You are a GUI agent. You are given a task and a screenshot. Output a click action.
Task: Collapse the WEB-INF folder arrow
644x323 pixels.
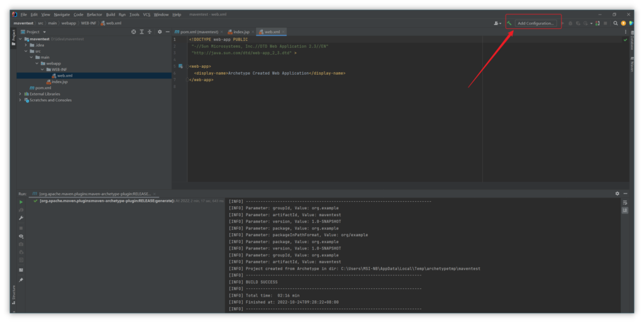[x=42, y=70]
